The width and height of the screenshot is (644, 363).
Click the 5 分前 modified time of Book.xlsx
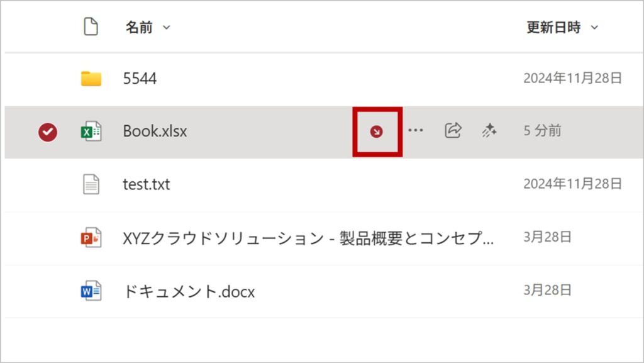(542, 131)
